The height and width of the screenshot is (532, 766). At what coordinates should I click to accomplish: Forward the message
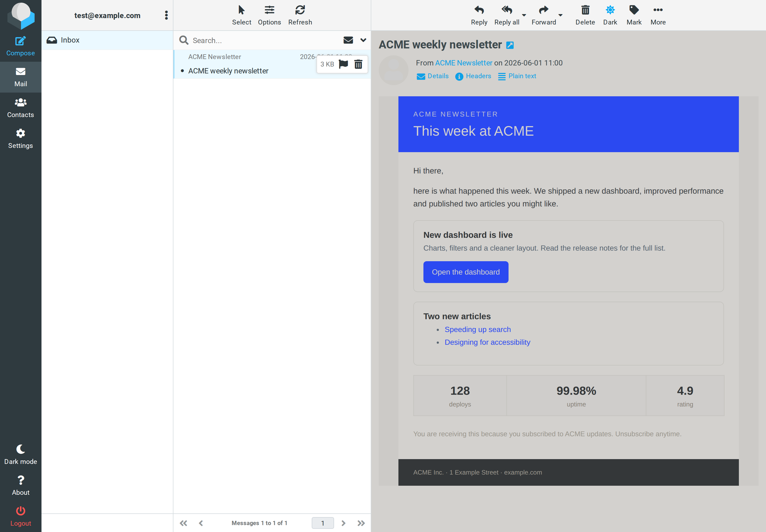[544, 15]
